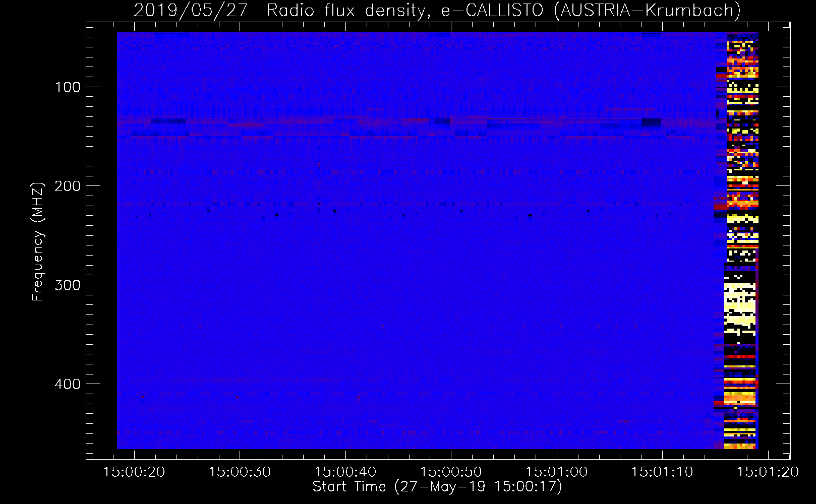The image size is (816, 504).
Task: Click the '400' frequency tick label
Action: click(x=68, y=384)
